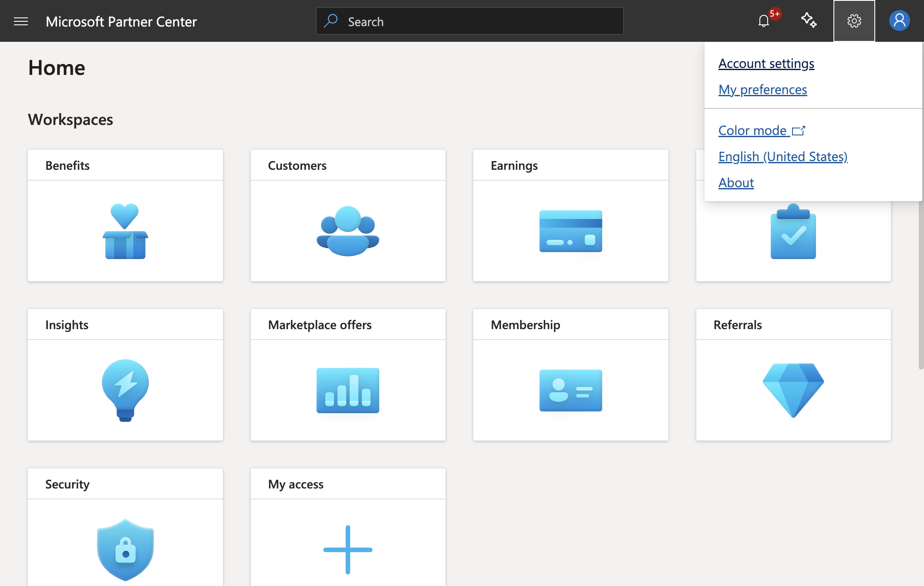Open the user profile avatar
924x586 pixels.
pos(900,21)
